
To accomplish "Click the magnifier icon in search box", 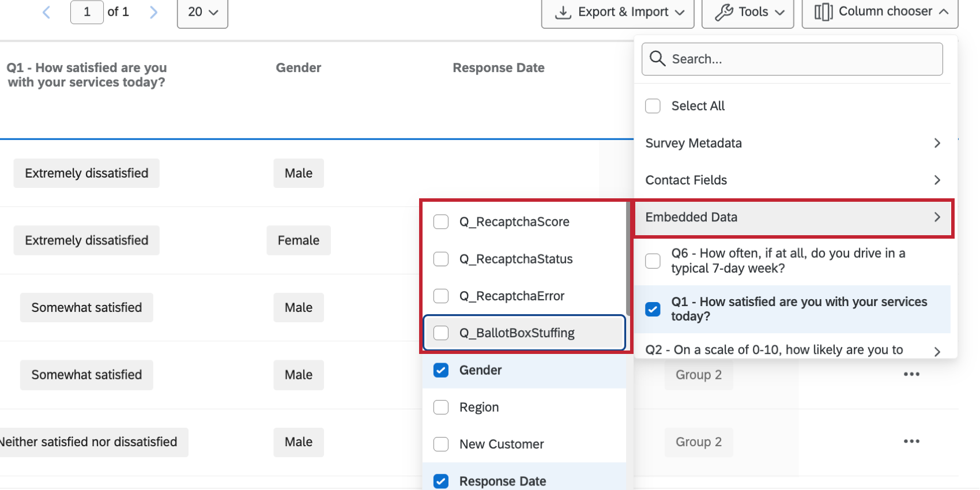I will (x=657, y=58).
